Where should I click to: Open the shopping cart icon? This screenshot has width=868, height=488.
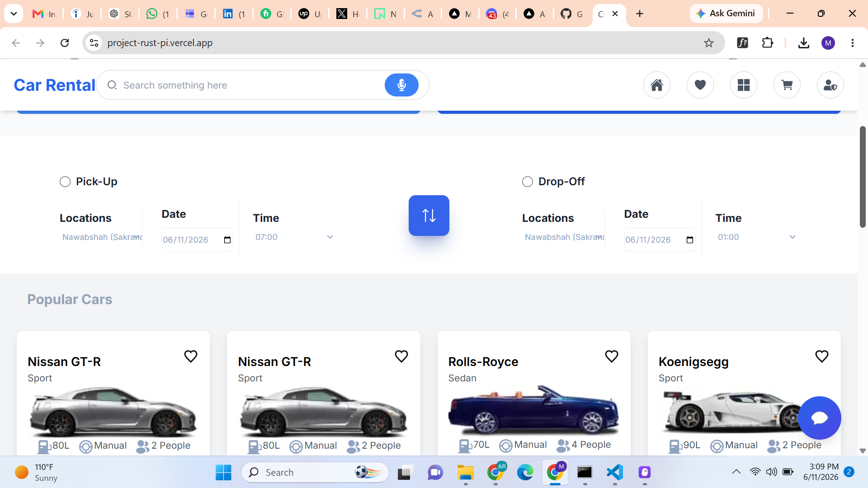[787, 85]
